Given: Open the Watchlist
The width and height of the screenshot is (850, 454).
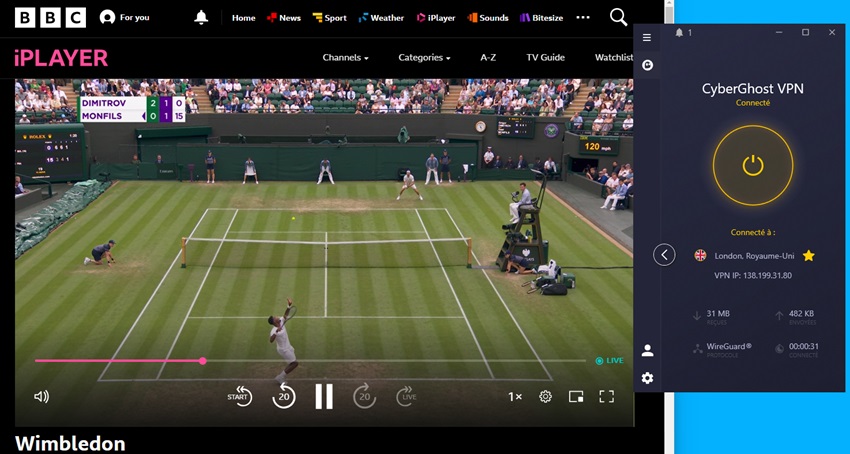Looking at the screenshot, I should coord(614,57).
